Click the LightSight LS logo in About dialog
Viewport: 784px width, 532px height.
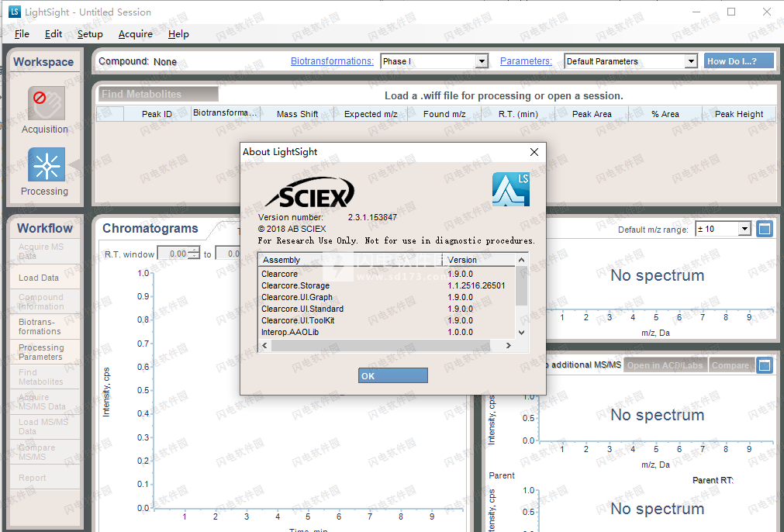pyautogui.click(x=511, y=189)
